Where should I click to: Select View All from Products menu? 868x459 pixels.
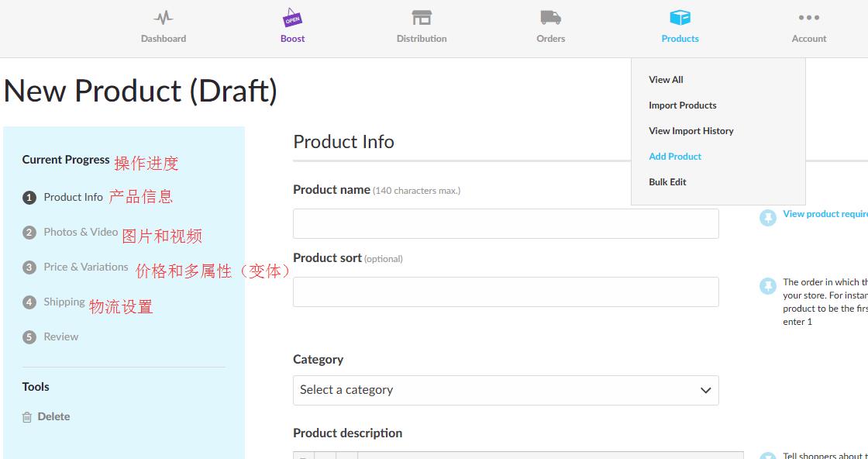coord(666,80)
